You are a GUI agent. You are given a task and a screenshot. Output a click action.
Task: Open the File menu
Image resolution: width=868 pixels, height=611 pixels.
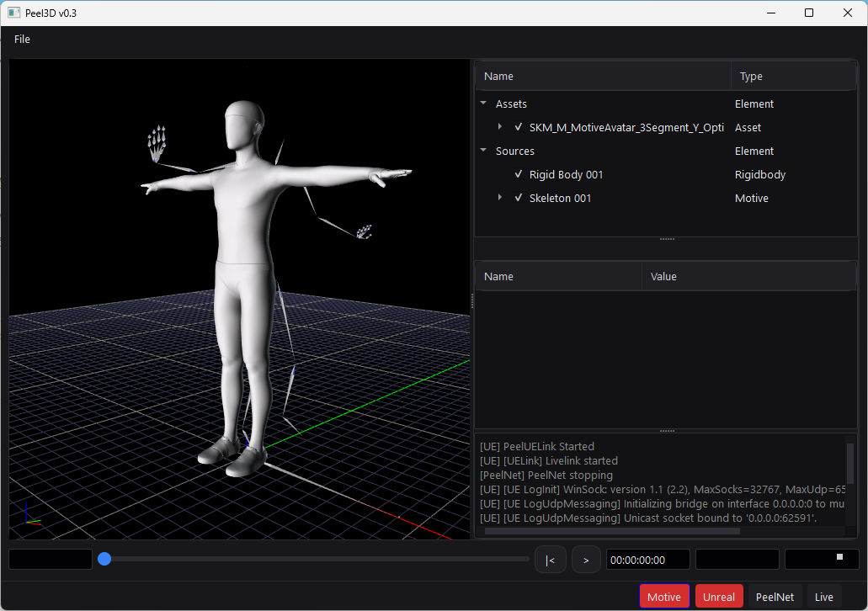[x=22, y=40]
